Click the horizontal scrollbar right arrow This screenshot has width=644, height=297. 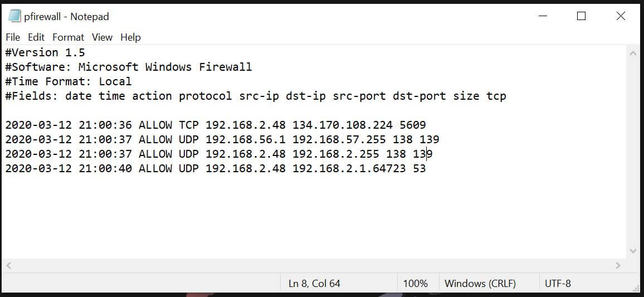click(x=618, y=265)
